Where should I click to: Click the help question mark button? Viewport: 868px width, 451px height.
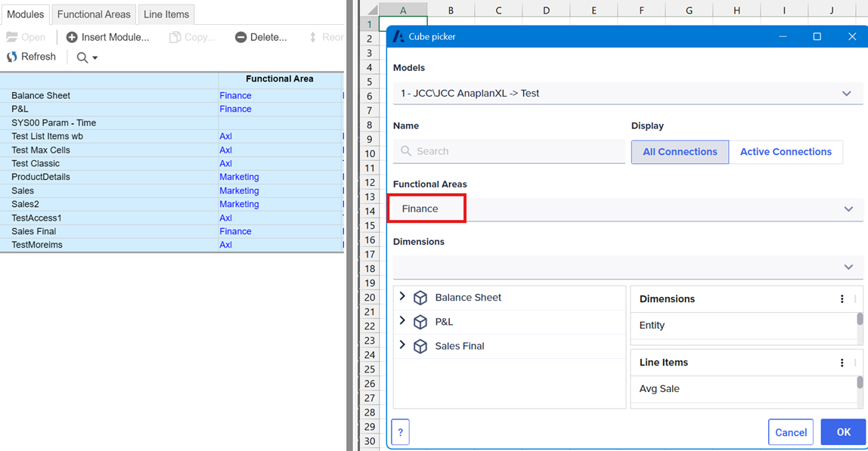[400, 432]
